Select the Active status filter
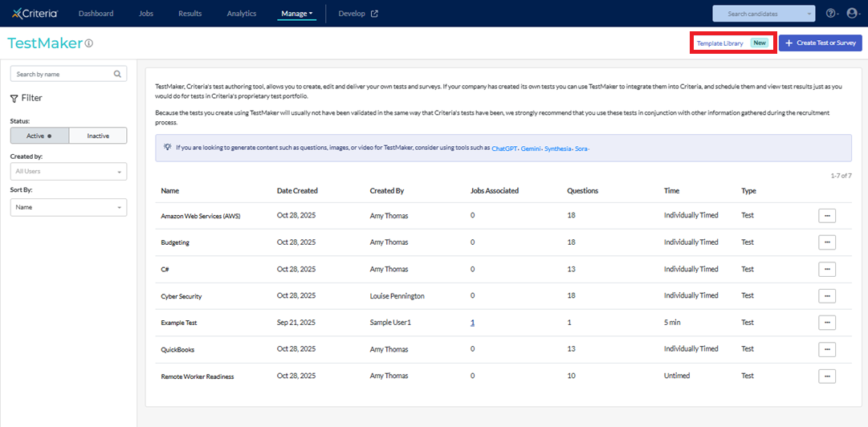 39,136
